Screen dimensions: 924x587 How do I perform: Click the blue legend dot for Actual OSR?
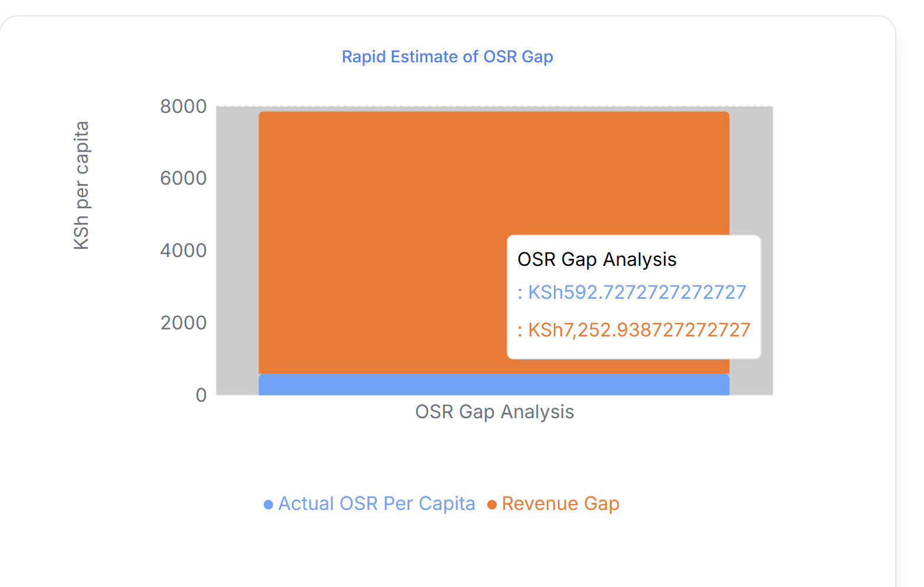[x=268, y=505]
